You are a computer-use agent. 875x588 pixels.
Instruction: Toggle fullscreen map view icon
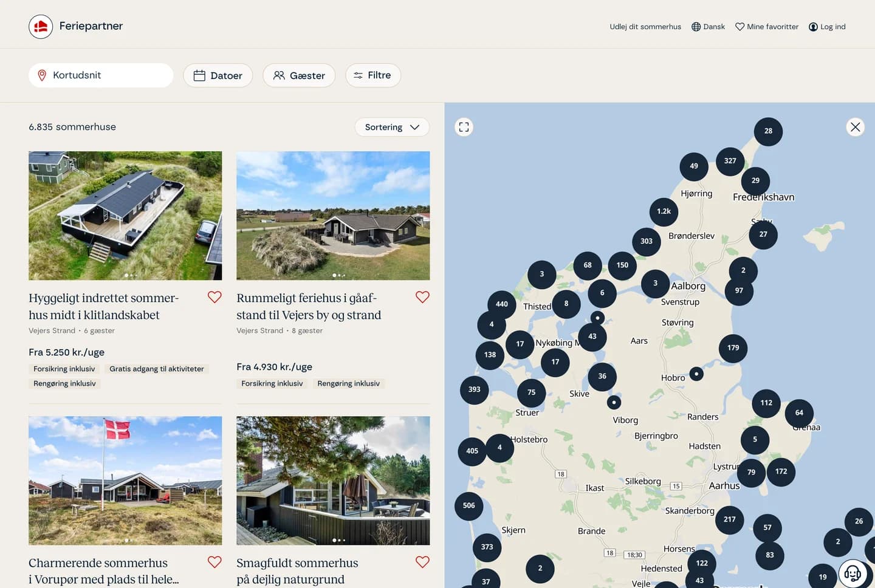click(x=464, y=127)
